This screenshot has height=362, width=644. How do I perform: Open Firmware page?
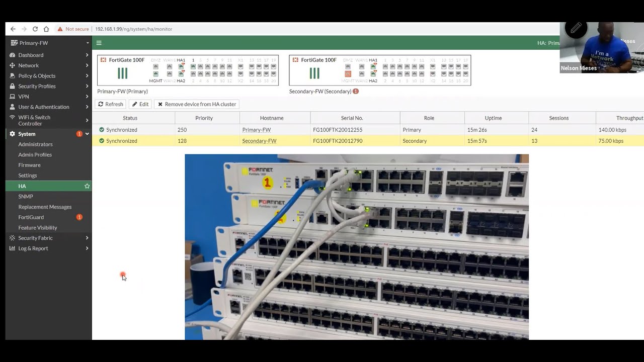click(49, 165)
